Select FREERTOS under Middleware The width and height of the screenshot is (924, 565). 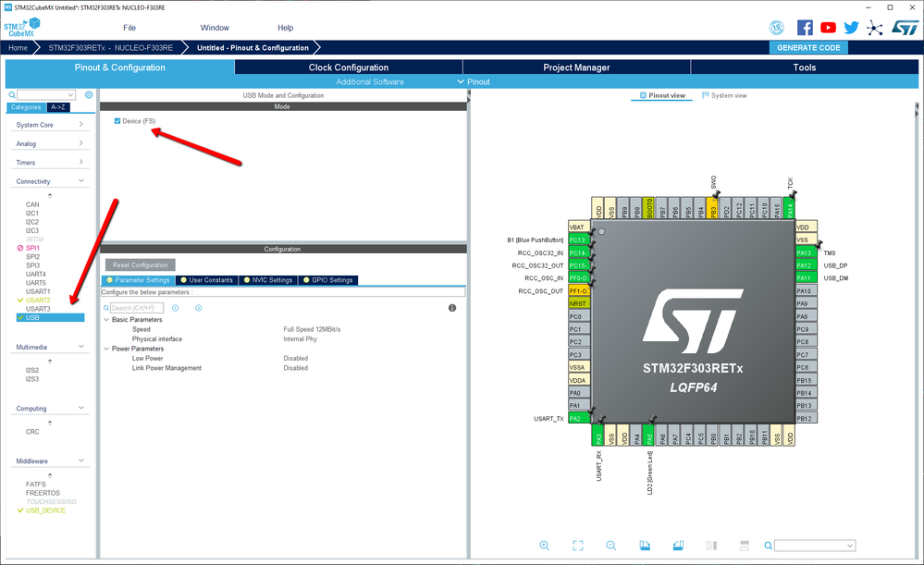(43, 493)
